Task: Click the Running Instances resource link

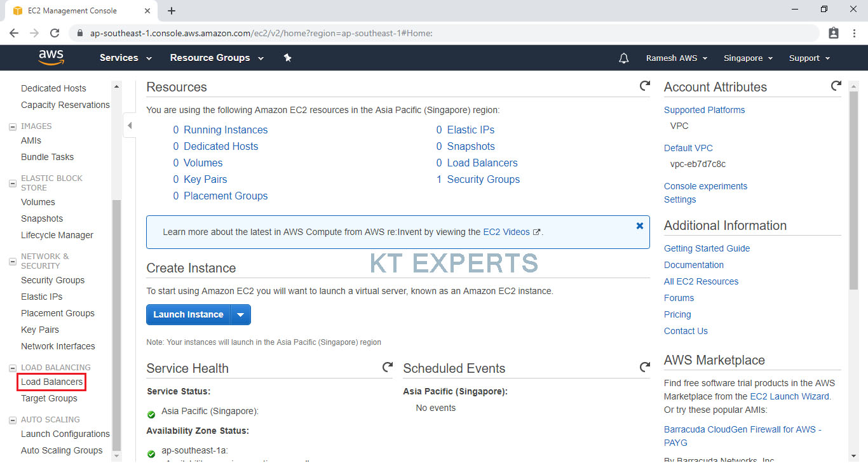Action: (226, 130)
